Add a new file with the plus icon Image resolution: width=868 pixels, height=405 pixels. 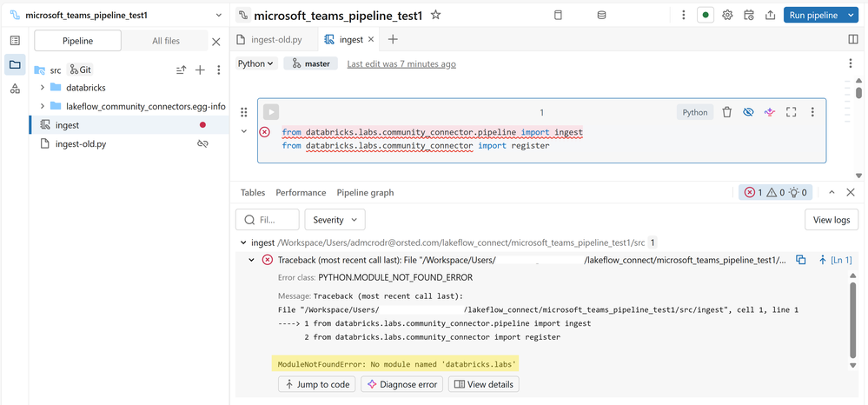200,70
